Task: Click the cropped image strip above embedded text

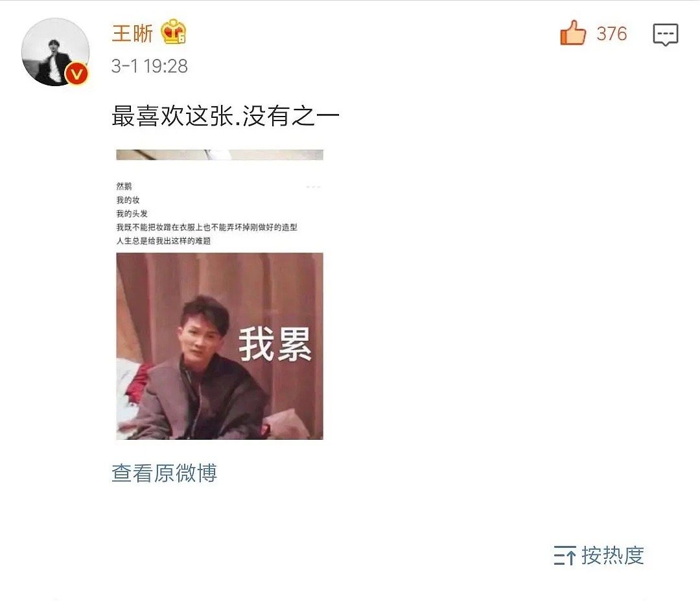Action: pyautogui.click(x=220, y=155)
